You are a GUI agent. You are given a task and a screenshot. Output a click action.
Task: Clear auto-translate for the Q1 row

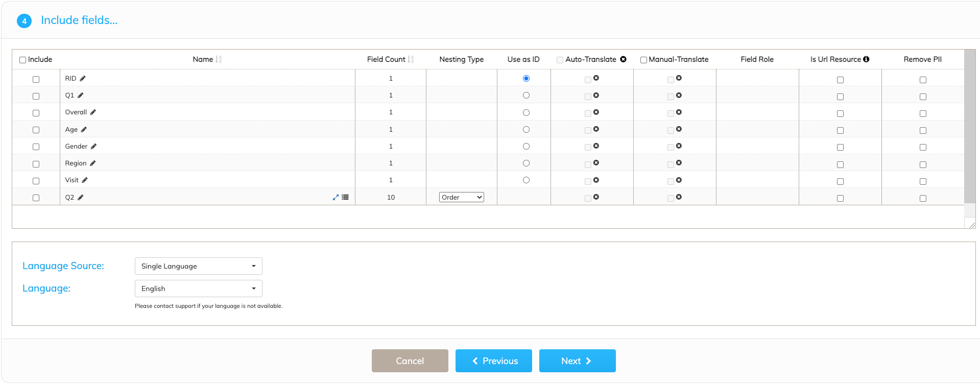[x=596, y=95]
